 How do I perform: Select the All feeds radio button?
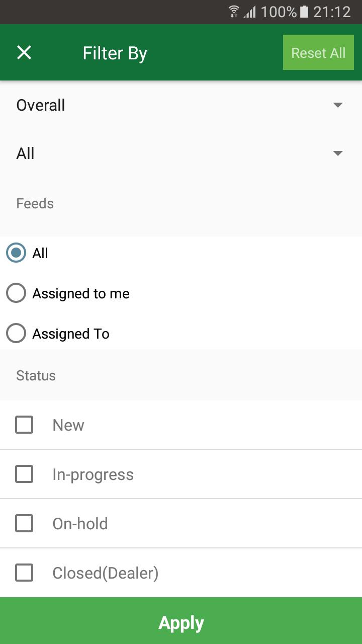click(x=16, y=253)
